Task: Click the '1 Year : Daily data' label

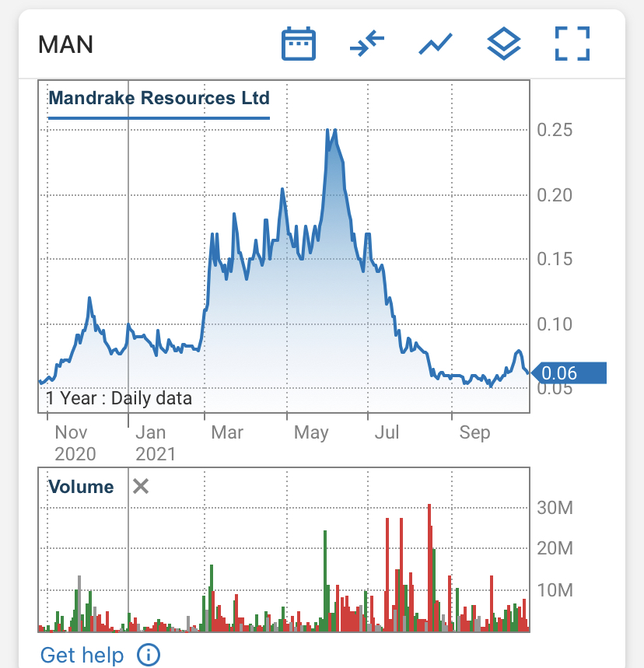Action: (x=119, y=398)
